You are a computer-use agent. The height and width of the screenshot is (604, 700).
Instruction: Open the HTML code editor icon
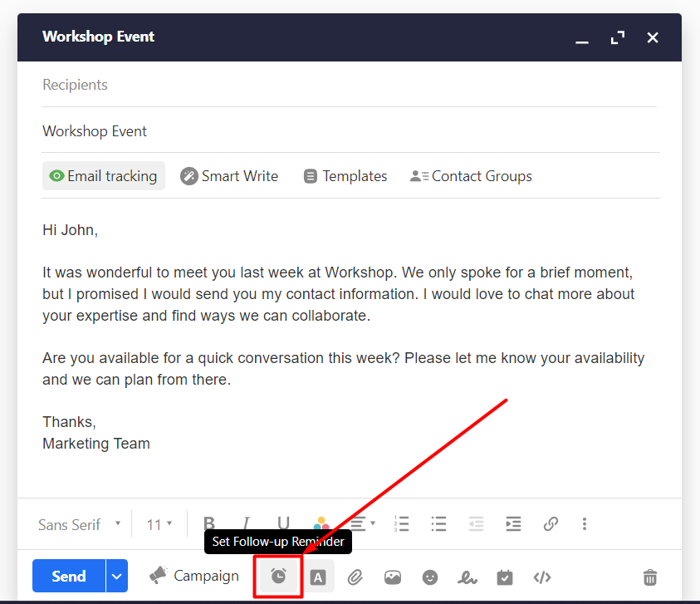[x=542, y=577]
